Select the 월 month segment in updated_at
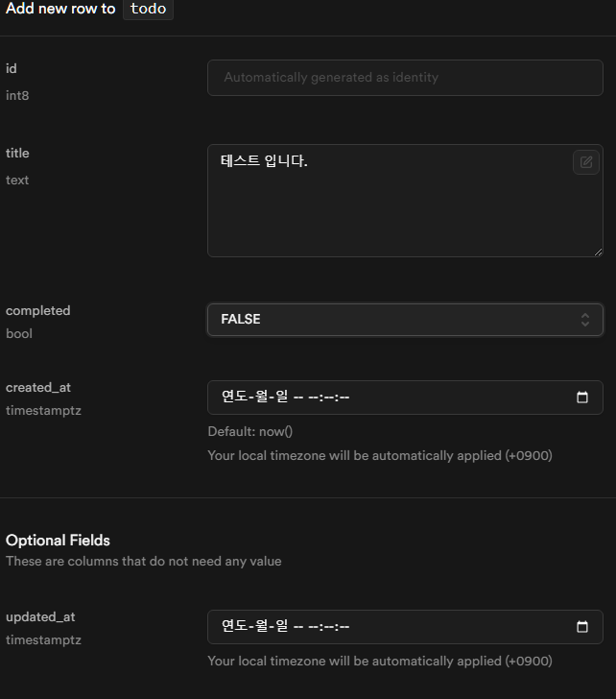 click(257, 627)
